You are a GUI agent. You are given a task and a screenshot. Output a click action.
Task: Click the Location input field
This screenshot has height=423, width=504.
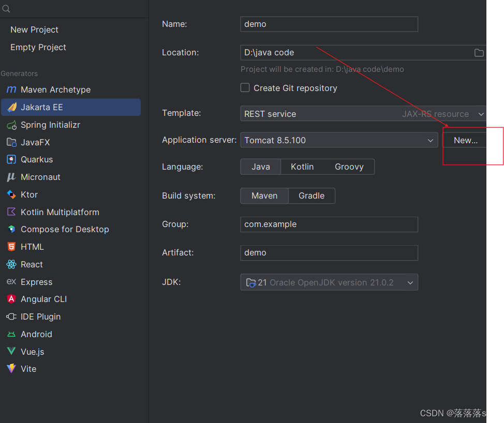point(363,53)
